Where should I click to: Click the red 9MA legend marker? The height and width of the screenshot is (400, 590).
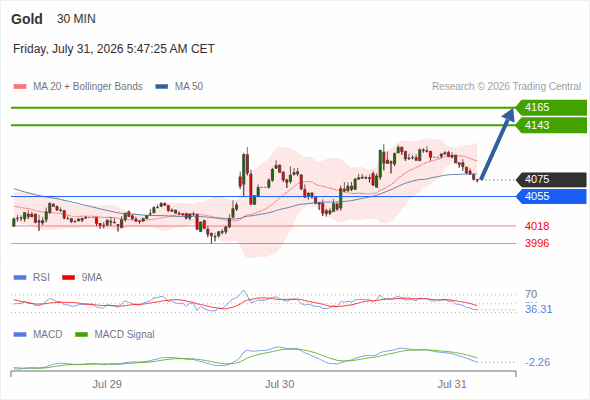pyautogui.click(x=68, y=278)
